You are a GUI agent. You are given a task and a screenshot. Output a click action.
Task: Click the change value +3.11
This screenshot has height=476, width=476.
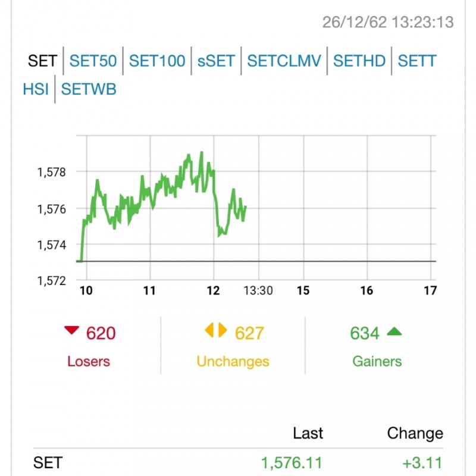tap(422, 463)
